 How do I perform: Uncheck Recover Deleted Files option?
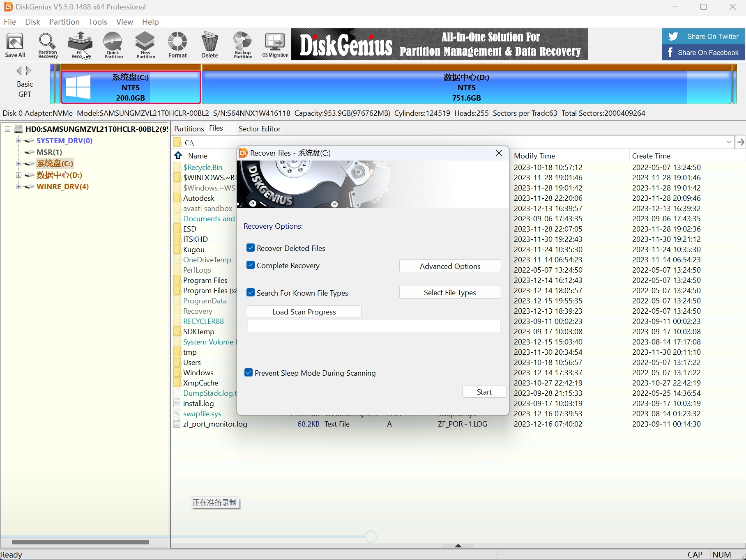[251, 248]
